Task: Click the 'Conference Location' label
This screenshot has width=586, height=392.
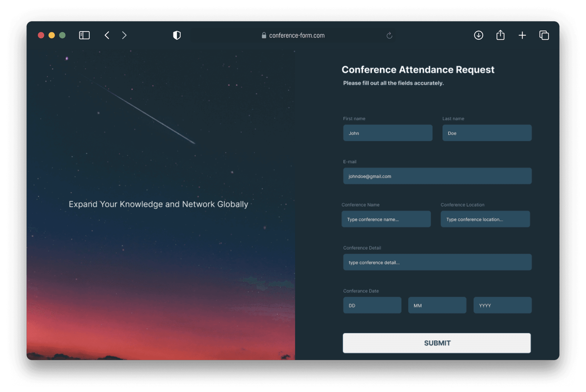Action: [462, 205]
